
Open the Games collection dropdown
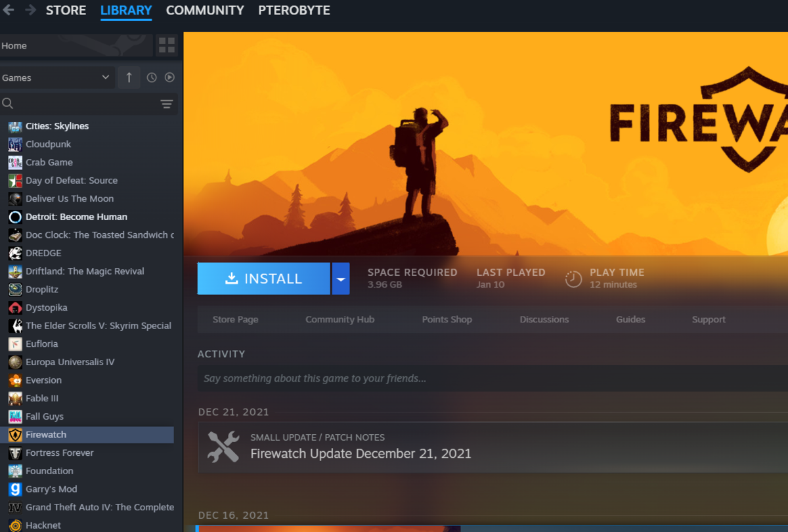pos(57,77)
